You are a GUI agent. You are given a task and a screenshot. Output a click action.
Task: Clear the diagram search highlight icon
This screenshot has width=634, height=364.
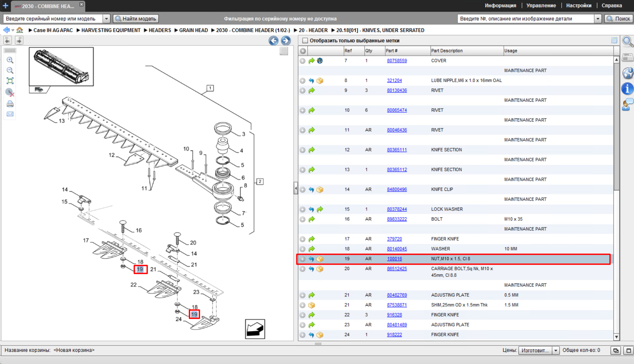pos(10,92)
